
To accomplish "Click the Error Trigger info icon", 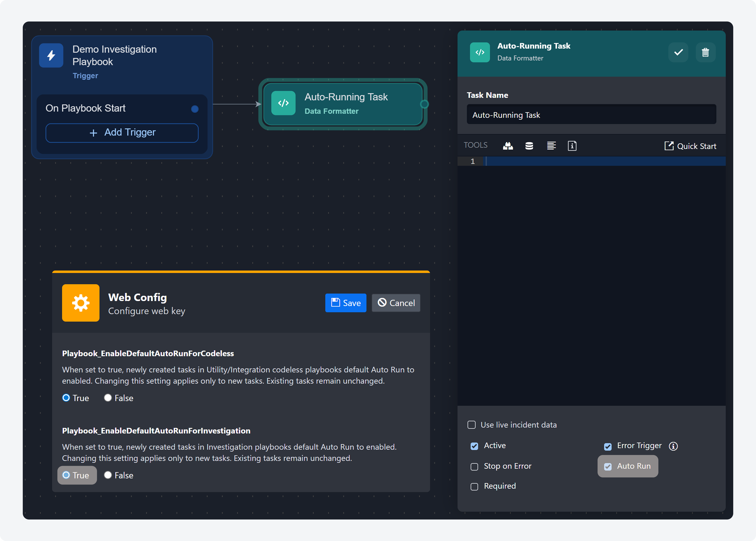I will tap(673, 446).
